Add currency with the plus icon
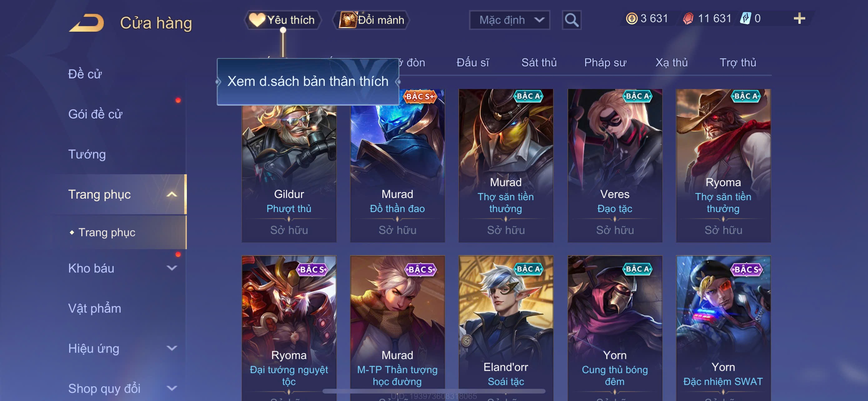 pos(799,18)
